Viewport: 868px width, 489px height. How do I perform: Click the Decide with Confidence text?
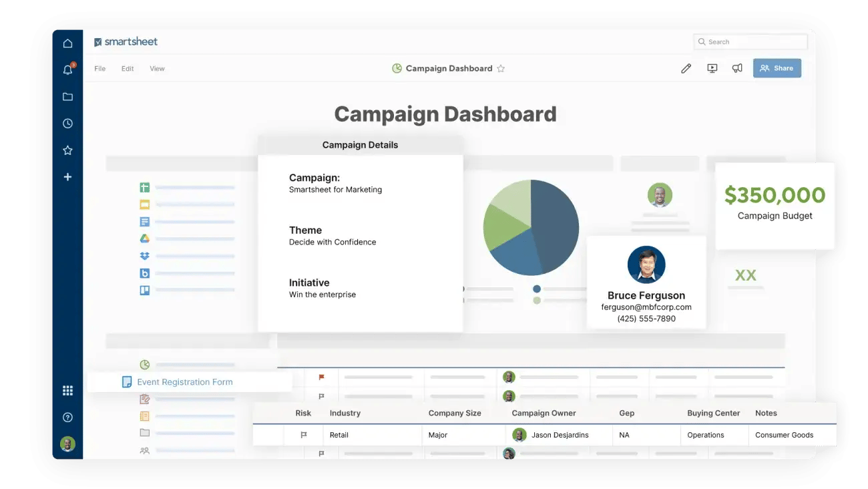333,242
